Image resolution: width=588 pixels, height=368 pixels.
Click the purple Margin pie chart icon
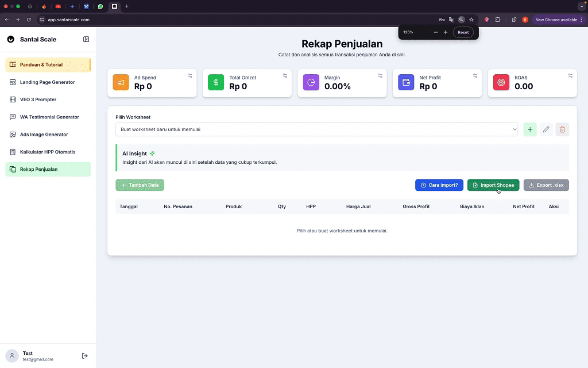311,82
